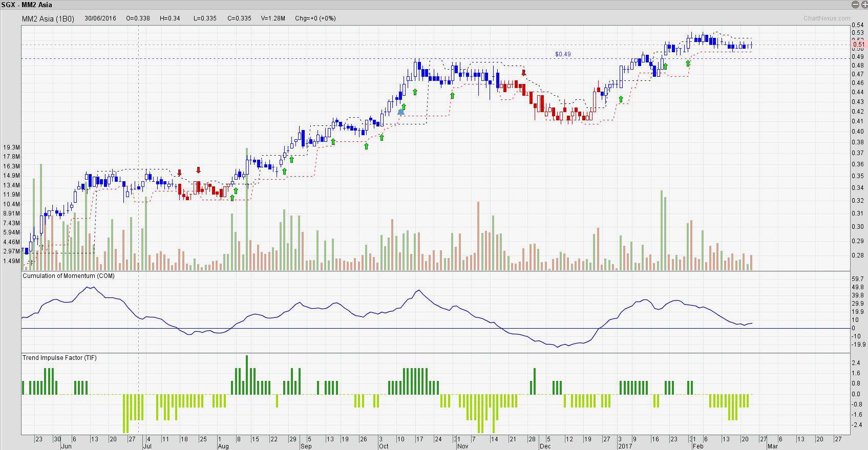Select the 'SGX - MM2 Asia' title bar

pyautogui.click(x=434, y=5)
